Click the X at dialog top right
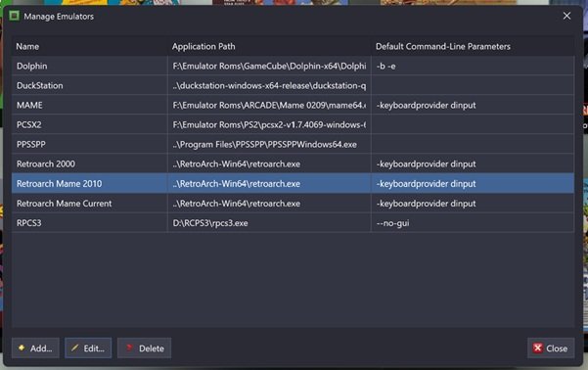This screenshot has height=370, width=588. click(566, 16)
